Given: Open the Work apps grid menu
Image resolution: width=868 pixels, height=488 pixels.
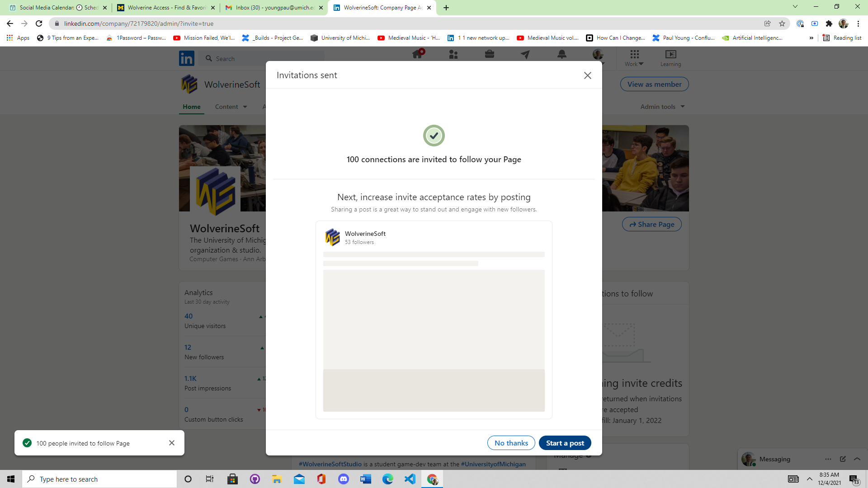Looking at the screenshot, I should click(x=634, y=58).
